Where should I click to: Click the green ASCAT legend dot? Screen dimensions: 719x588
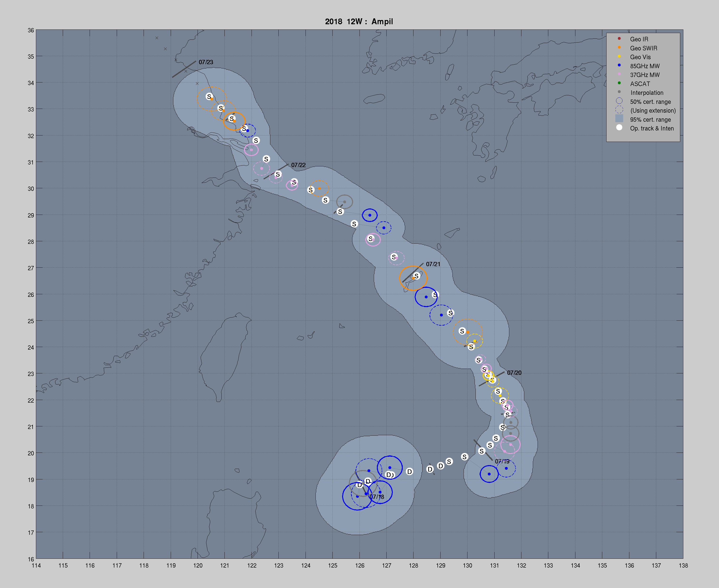[619, 83]
